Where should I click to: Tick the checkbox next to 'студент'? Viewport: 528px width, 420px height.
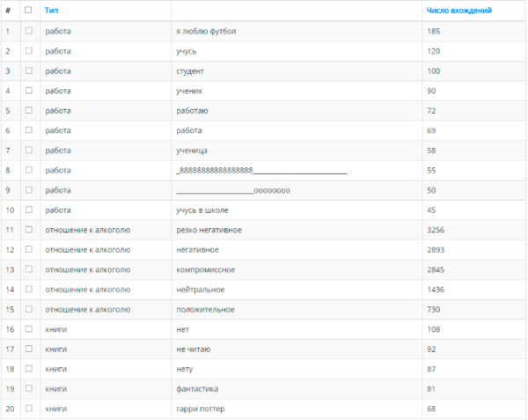click(29, 70)
